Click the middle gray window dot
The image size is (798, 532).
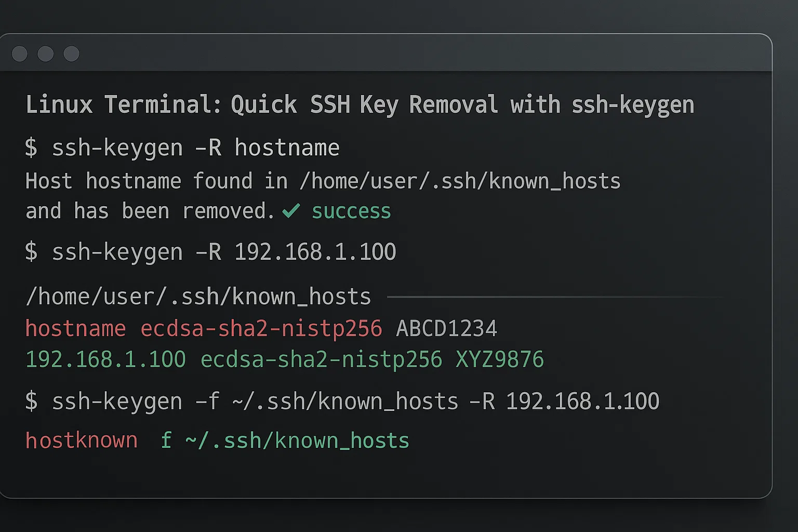coord(46,54)
